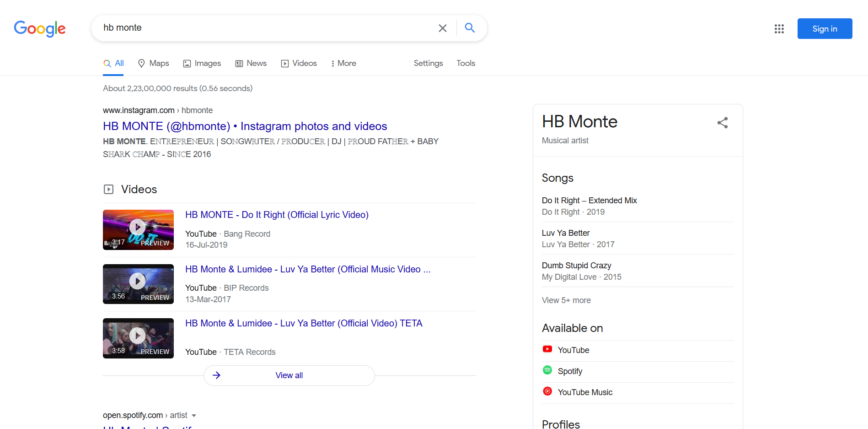Image resolution: width=868 pixels, height=429 pixels.
Task: Select the All tab
Action: click(113, 63)
